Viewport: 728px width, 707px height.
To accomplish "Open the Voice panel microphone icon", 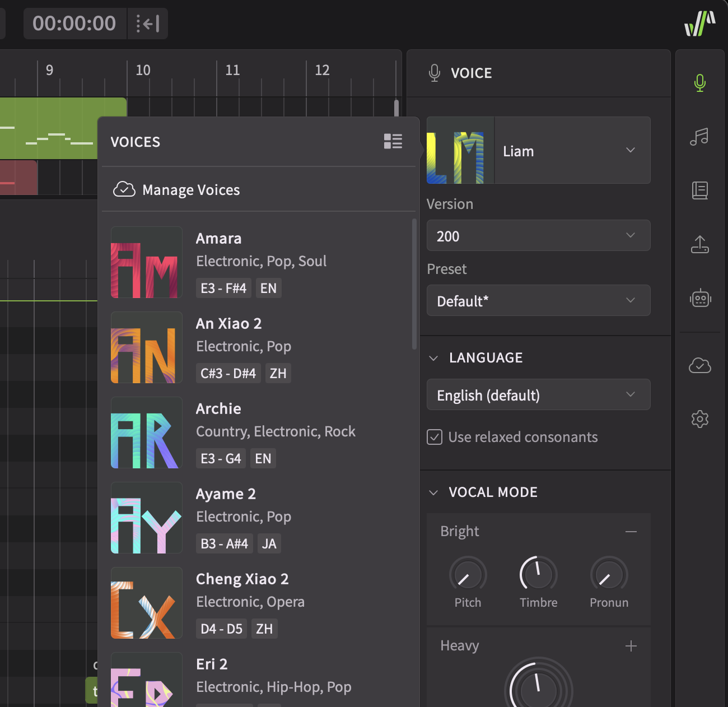I will coord(699,83).
